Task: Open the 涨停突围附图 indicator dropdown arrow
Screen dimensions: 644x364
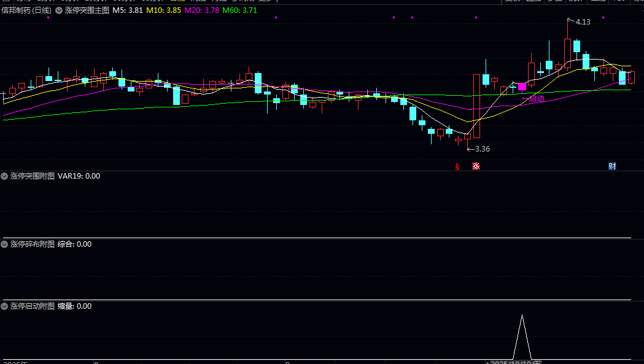Action: pyautogui.click(x=5, y=176)
